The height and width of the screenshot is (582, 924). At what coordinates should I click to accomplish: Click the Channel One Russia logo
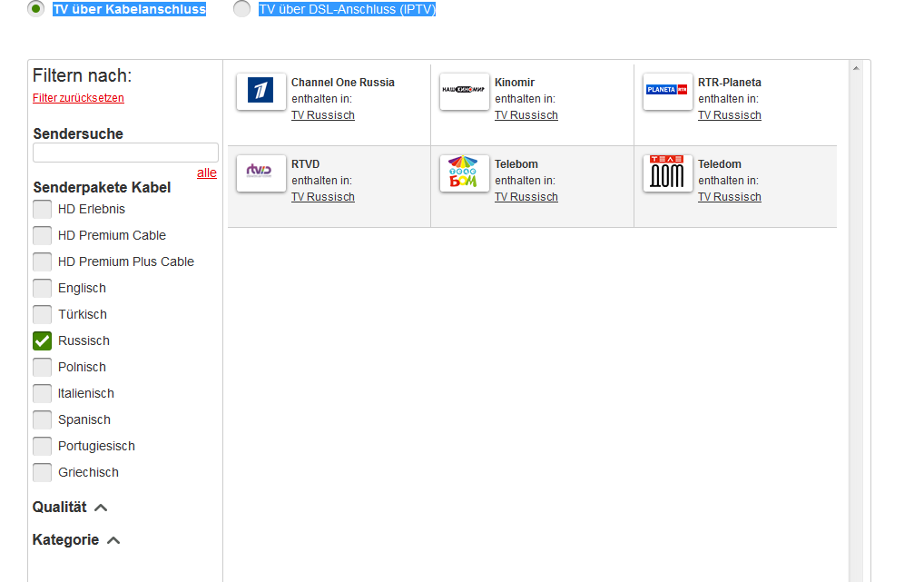point(260,91)
